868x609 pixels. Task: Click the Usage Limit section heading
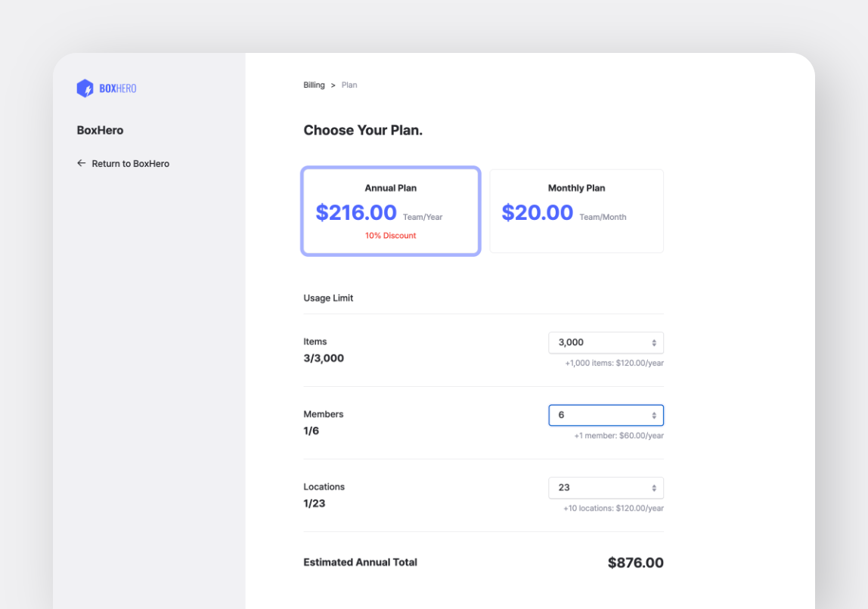pos(328,298)
